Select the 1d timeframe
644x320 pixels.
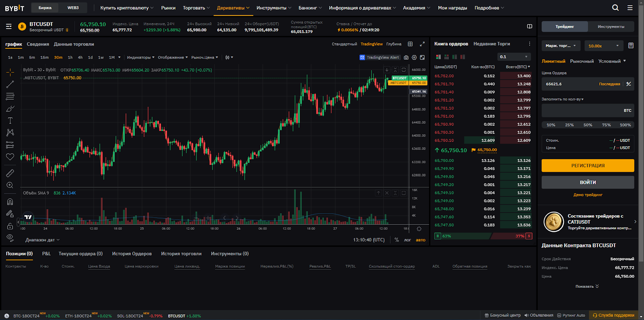pos(90,57)
